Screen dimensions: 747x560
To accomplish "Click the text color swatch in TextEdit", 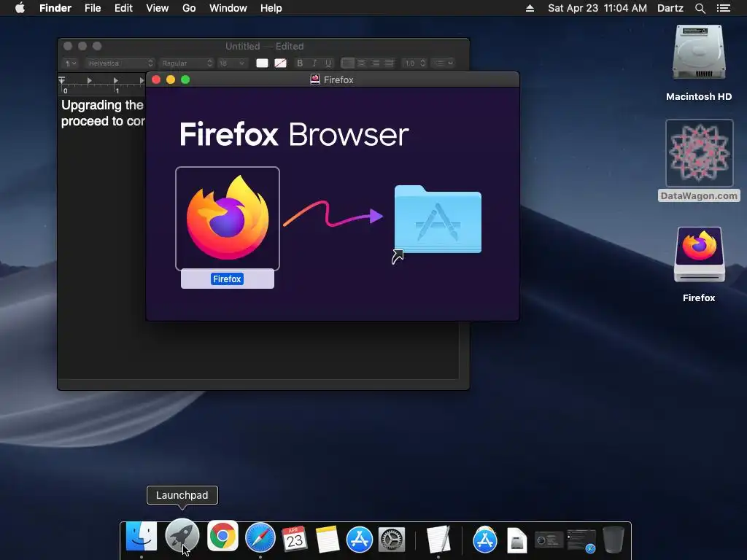I will [x=262, y=63].
